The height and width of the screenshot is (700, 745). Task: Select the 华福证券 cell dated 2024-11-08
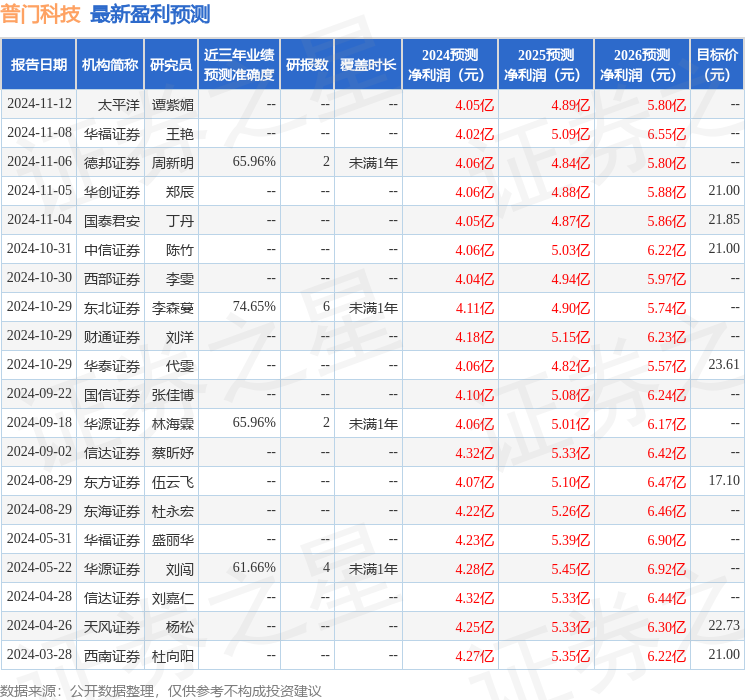point(112,134)
